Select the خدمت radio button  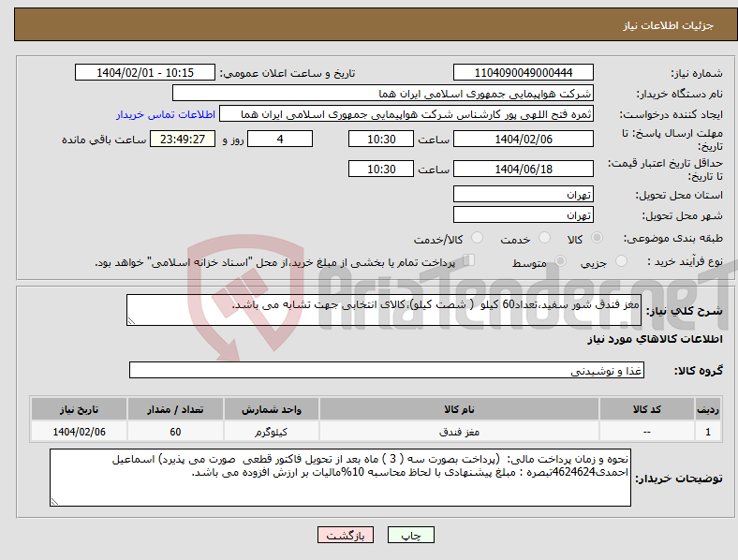coord(544,238)
